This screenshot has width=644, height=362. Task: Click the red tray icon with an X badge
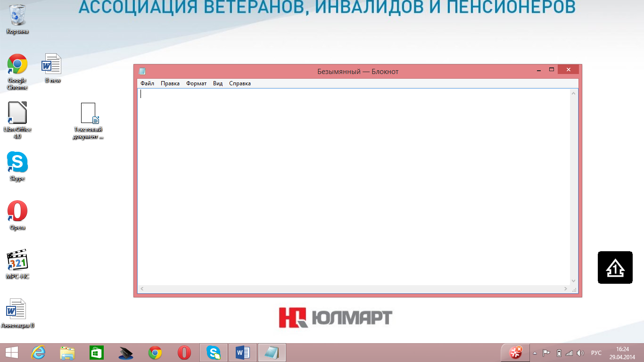[515, 353]
